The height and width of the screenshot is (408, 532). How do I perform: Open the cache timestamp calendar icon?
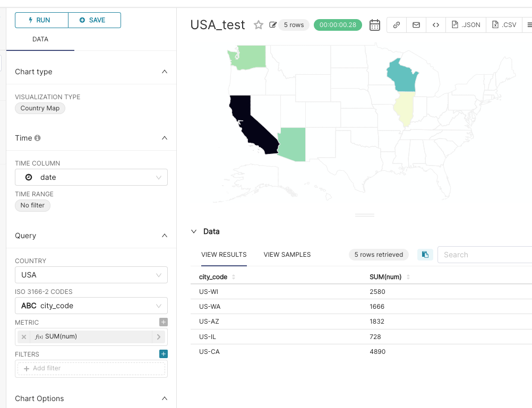374,24
